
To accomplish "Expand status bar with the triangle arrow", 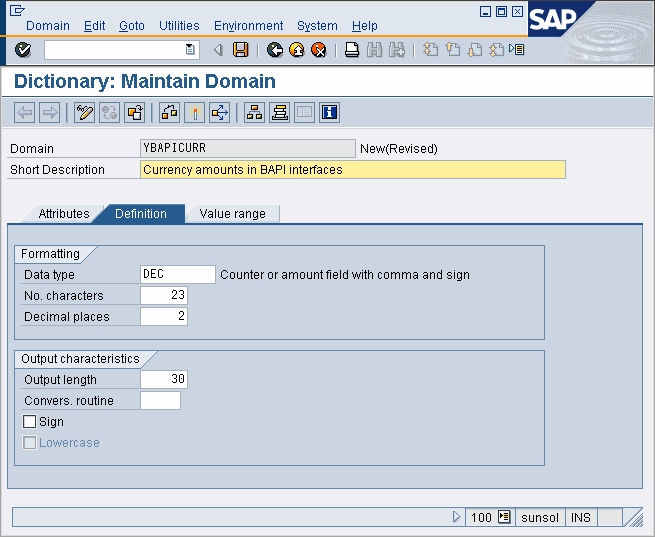I will pos(456,517).
